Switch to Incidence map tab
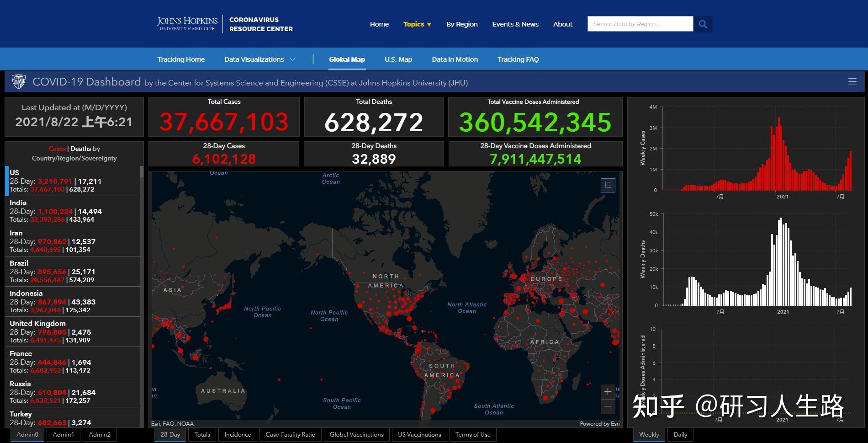 [x=238, y=434]
